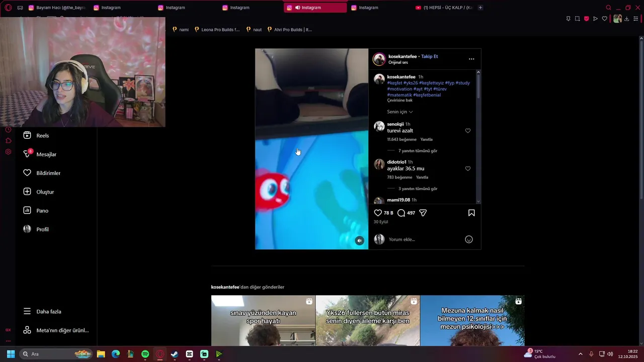
Task: Click 'Yanıtla' under senolqii's comment
Action: pyautogui.click(x=426, y=139)
